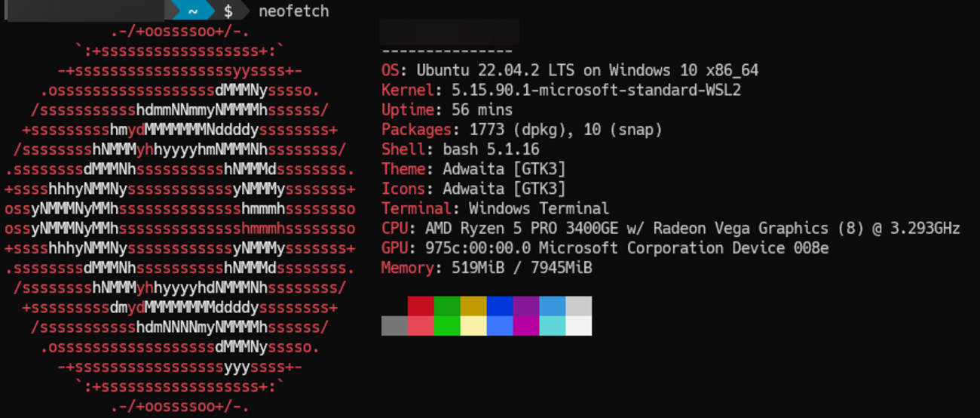Image resolution: width=980 pixels, height=418 pixels.
Task: Click the dark red color block
Action: (421, 306)
